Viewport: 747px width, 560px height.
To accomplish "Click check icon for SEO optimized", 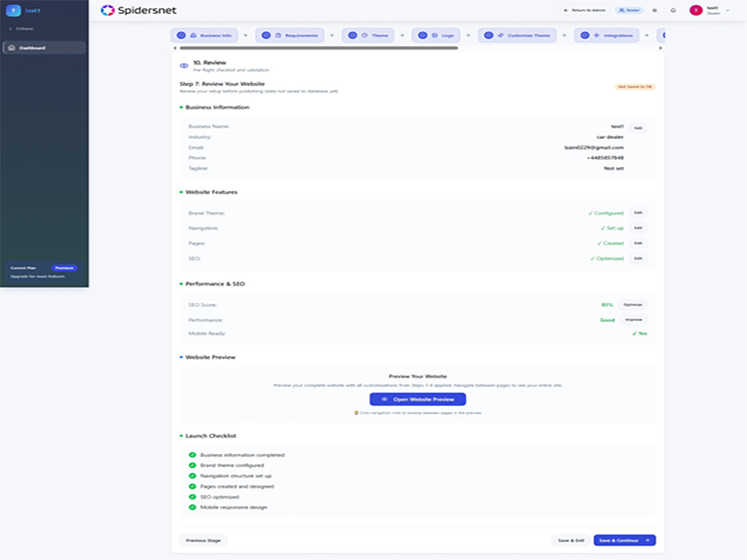I will (x=193, y=497).
